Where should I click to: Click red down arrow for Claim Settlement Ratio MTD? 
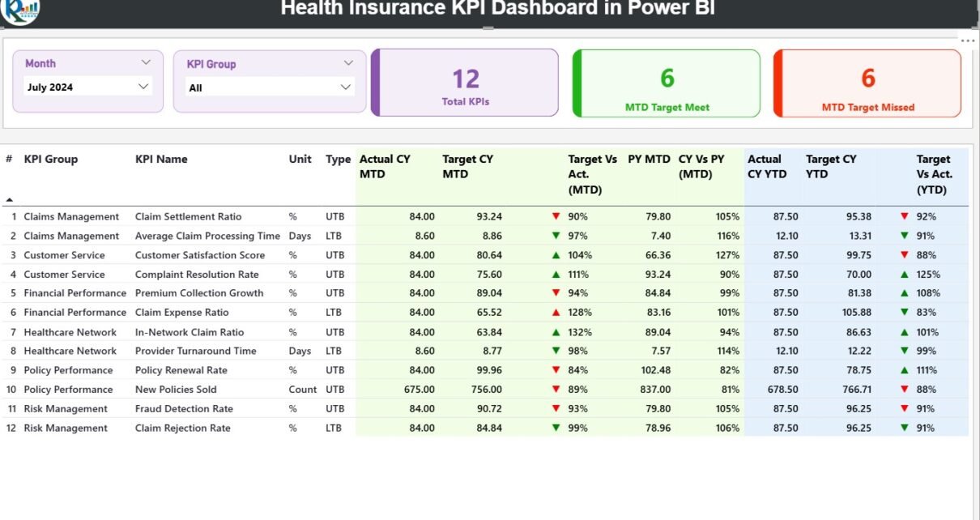tap(556, 216)
